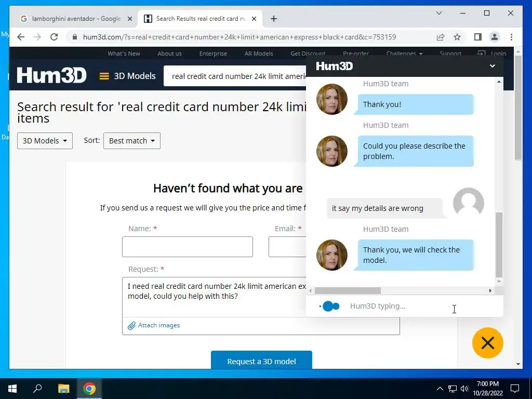Screen dimensions: 532x399
Task: Open the Windows Start menu
Action: (12, 389)
